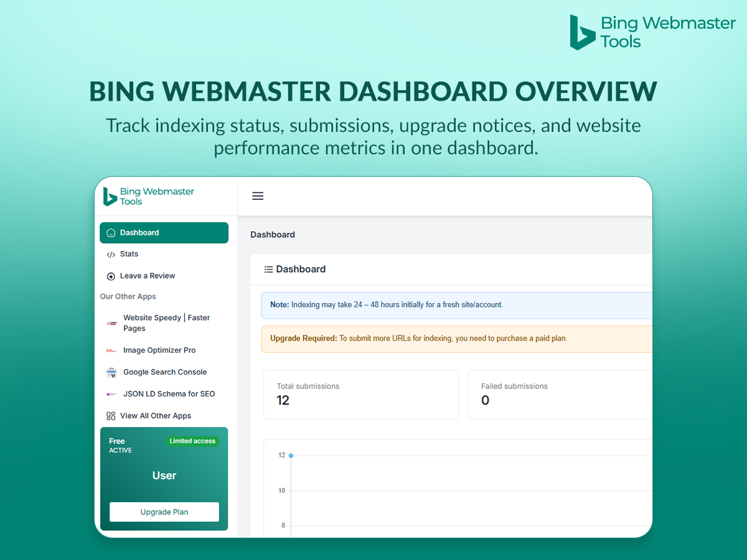This screenshot has width=747, height=560.
Task: Open JSON LD Schema for SEO link
Action: 169,394
